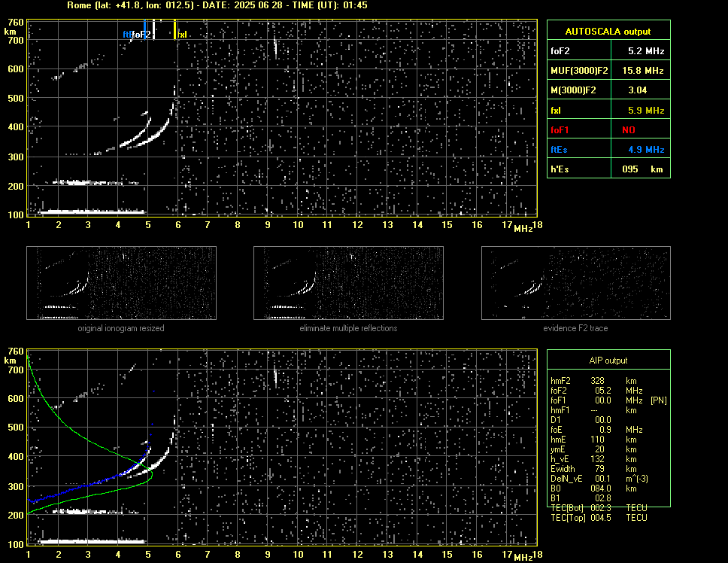Image resolution: width=728 pixels, height=563 pixels.
Task: Select the 'AUTOSCALA output' header
Action: click(x=608, y=32)
